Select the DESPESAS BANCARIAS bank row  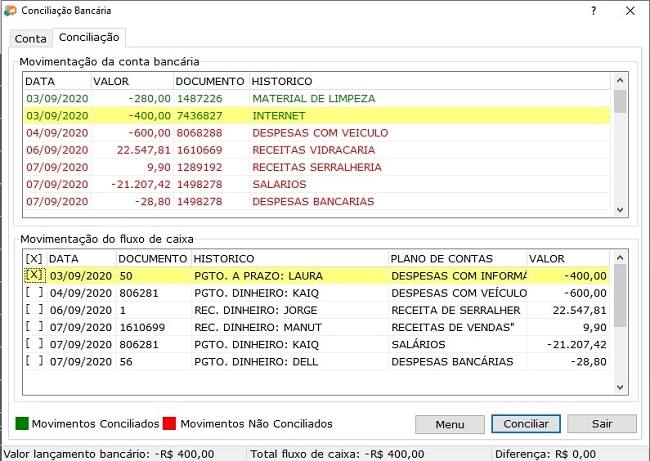317,201
